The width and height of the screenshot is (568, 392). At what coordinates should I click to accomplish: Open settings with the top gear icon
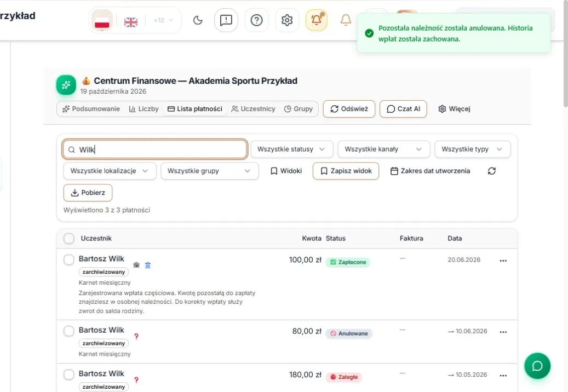point(287,20)
